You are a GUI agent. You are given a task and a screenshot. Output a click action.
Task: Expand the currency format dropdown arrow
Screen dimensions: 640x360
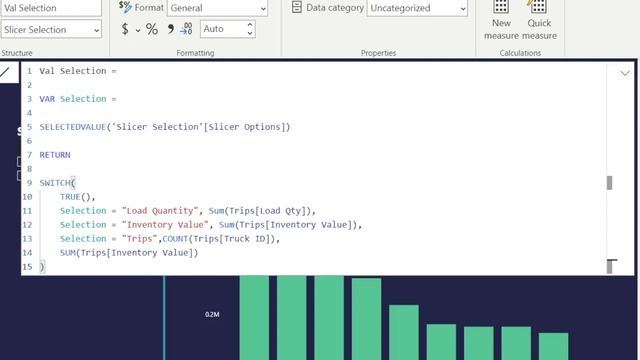[138, 30]
